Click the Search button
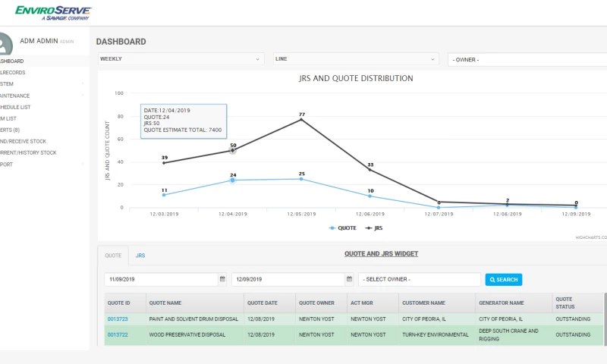The width and height of the screenshot is (607, 364). pyautogui.click(x=504, y=280)
